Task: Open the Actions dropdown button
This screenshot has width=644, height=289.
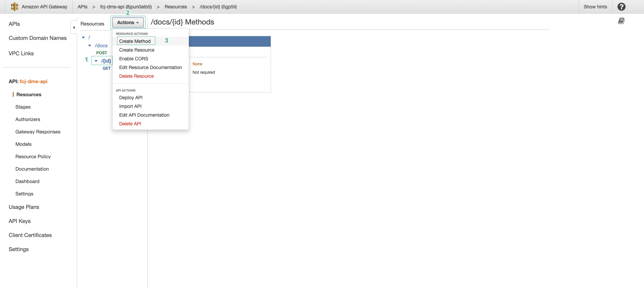Action: (128, 22)
